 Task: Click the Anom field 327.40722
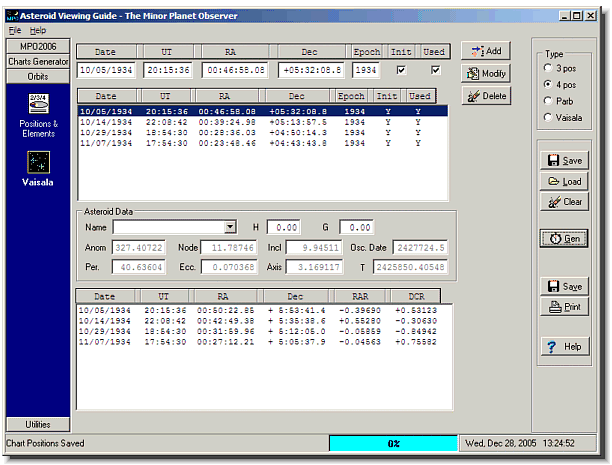coord(139,248)
